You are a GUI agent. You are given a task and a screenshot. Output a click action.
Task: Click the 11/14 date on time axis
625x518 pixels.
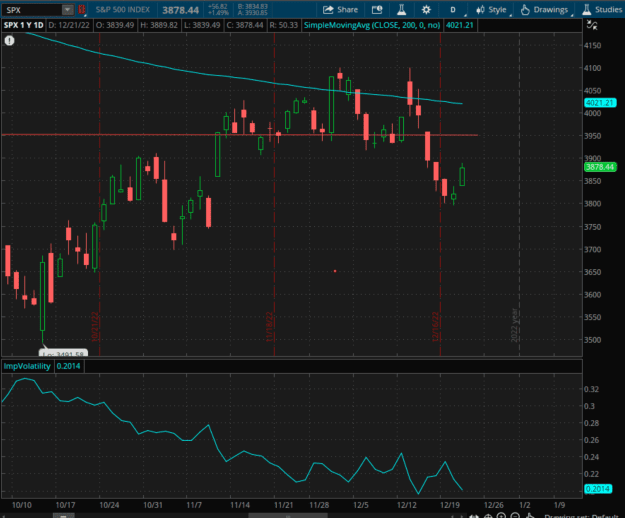tap(240, 505)
